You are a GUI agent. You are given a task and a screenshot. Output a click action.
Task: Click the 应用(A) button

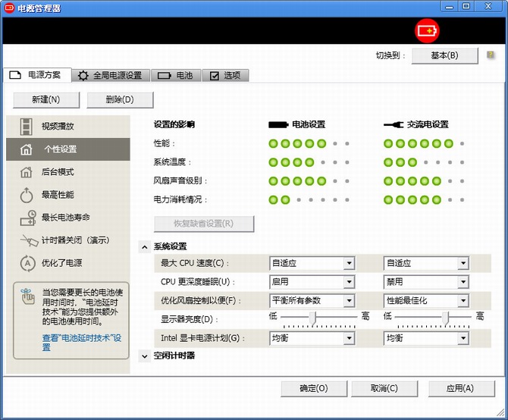click(460, 388)
